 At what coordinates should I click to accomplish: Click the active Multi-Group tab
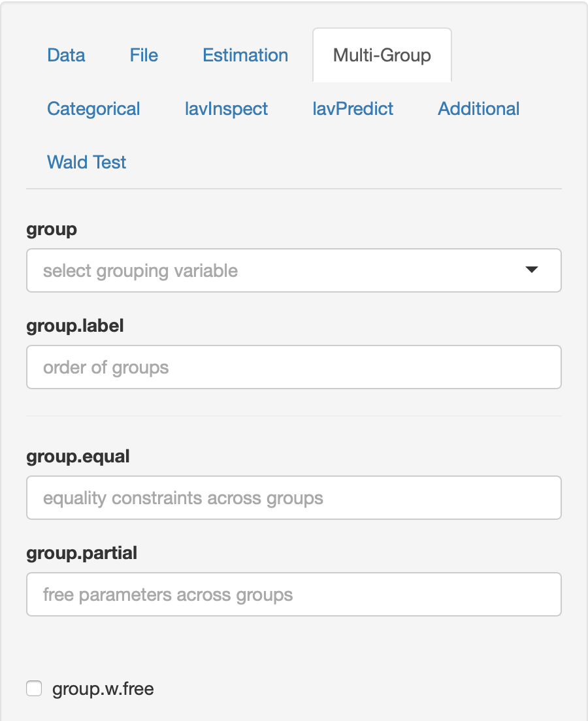tap(382, 56)
